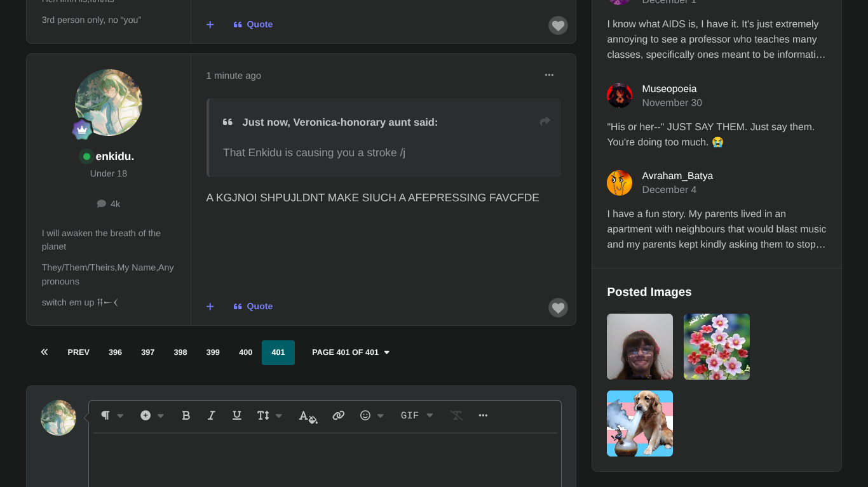Image resolution: width=868 pixels, height=487 pixels.
Task: Go to page 400
Action: [x=245, y=352]
